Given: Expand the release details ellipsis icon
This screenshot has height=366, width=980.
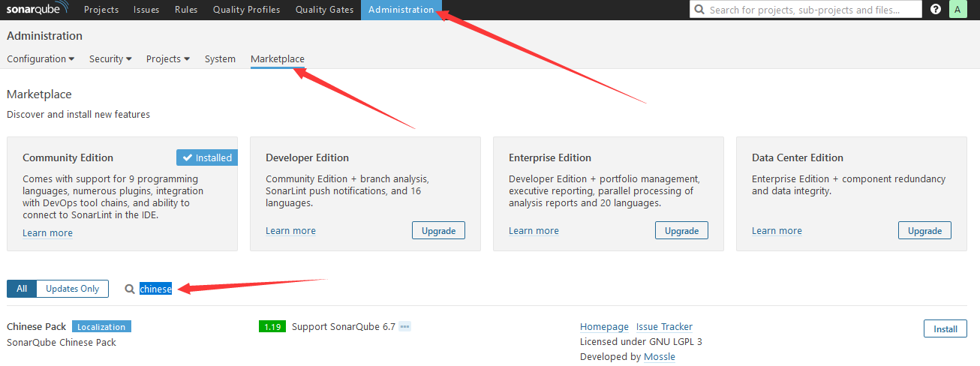Looking at the screenshot, I should coord(404,326).
